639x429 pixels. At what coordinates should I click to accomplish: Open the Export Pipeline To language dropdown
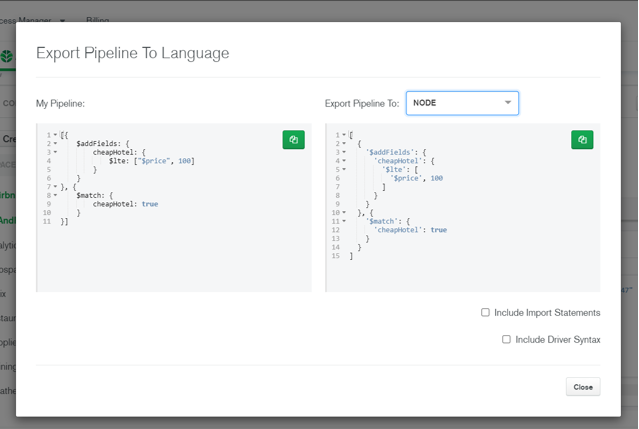(462, 103)
